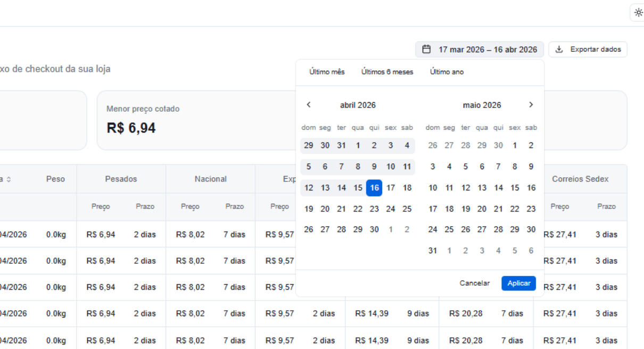This screenshot has height=349, width=644.
Task: Click the calendar icon in date range button
Action: (426, 49)
